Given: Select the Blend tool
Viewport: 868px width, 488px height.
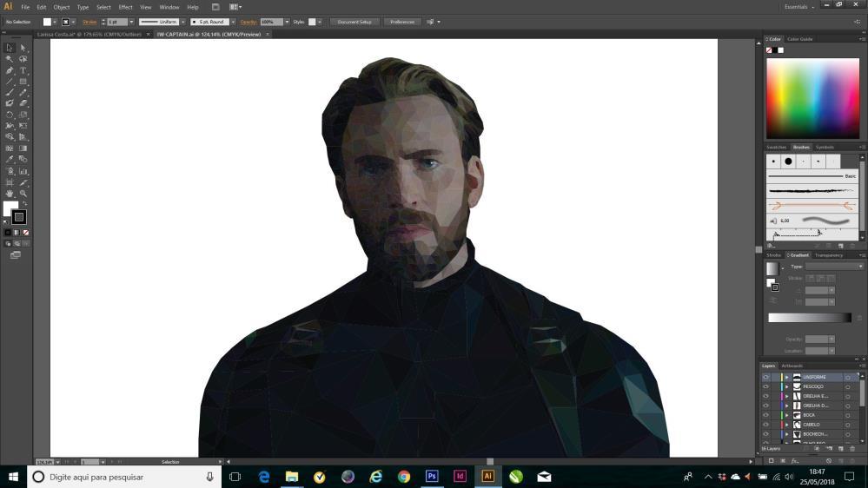Looking at the screenshot, I should [x=23, y=160].
